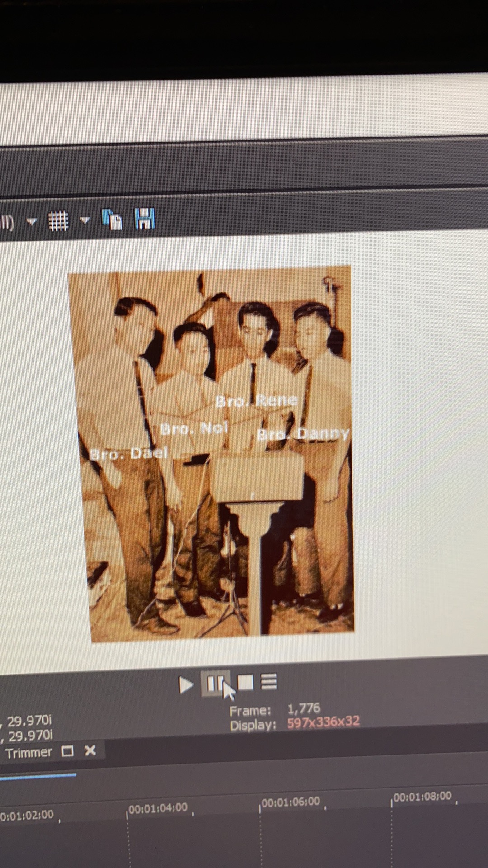488x868 pixels.
Task: Click the Display size 597x336x32 readout
Action: pos(323,722)
